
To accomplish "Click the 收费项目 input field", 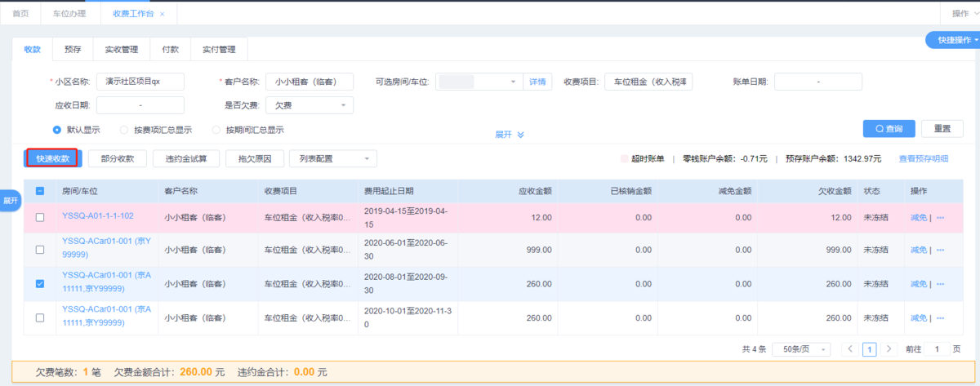I will tap(648, 82).
